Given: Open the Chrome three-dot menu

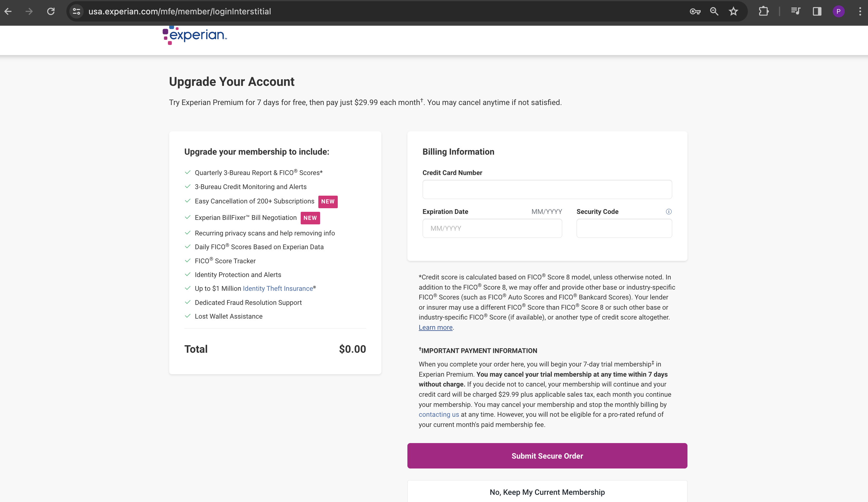Looking at the screenshot, I should pos(860,11).
